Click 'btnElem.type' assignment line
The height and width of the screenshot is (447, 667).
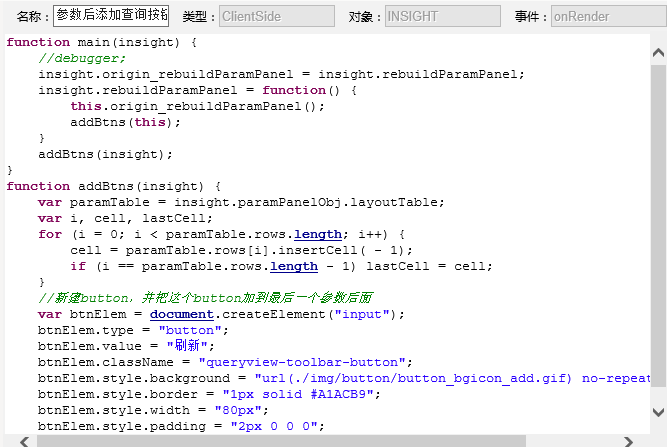coord(133,330)
